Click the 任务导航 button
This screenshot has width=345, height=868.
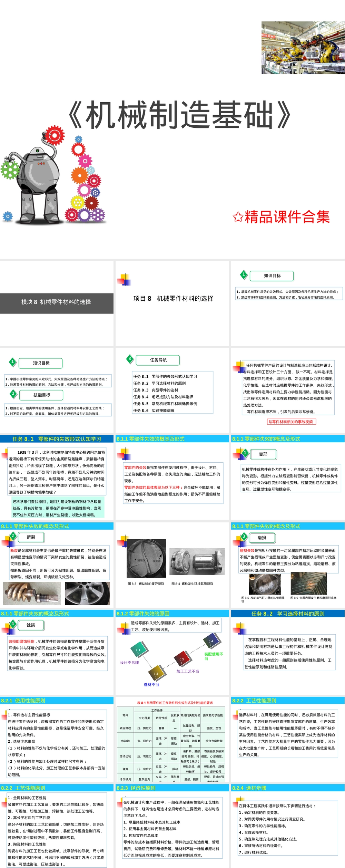coord(158,360)
